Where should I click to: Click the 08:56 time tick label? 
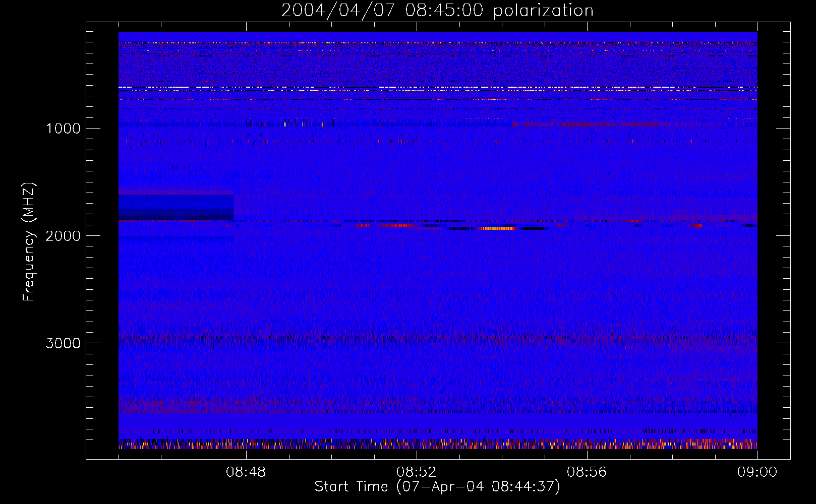[x=587, y=472]
